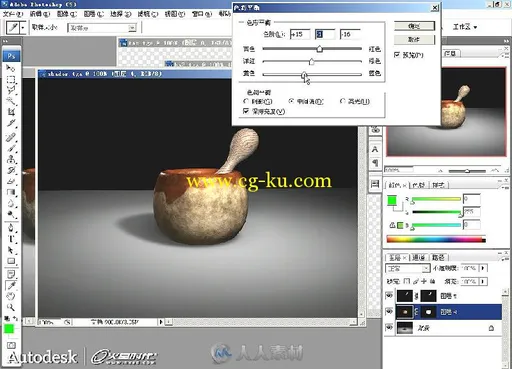The height and width of the screenshot is (369, 512).
Task: Switch to the Paths tab
Action: [x=439, y=257]
